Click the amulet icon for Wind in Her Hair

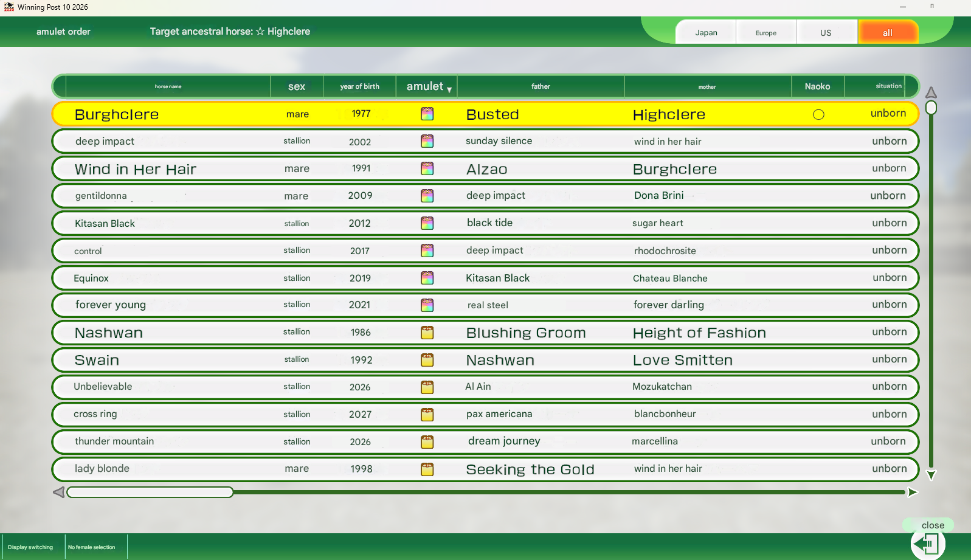click(427, 168)
